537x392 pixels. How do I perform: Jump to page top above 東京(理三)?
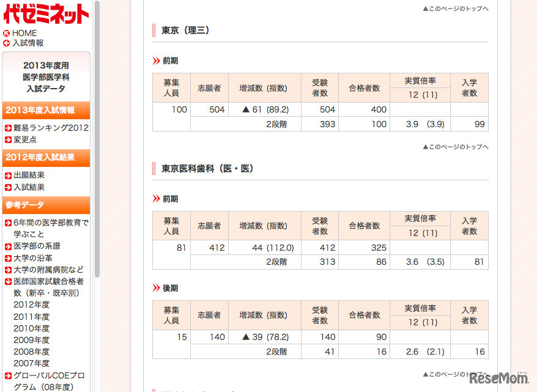(456, 9)
